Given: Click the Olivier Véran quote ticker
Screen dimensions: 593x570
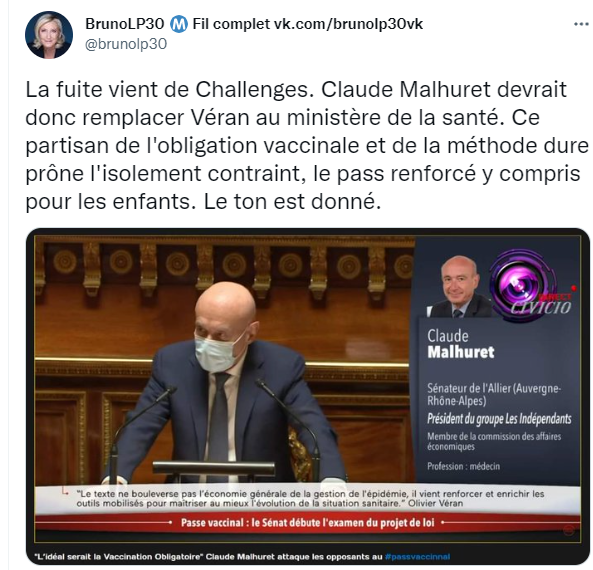Looking at the screenshot, I should pyautogui.click(x=308, y=499).
